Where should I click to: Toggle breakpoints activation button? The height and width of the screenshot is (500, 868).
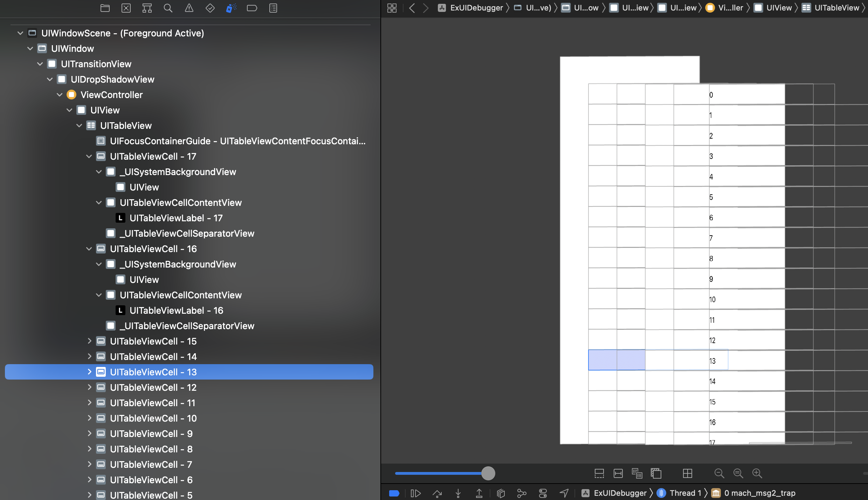394,493
